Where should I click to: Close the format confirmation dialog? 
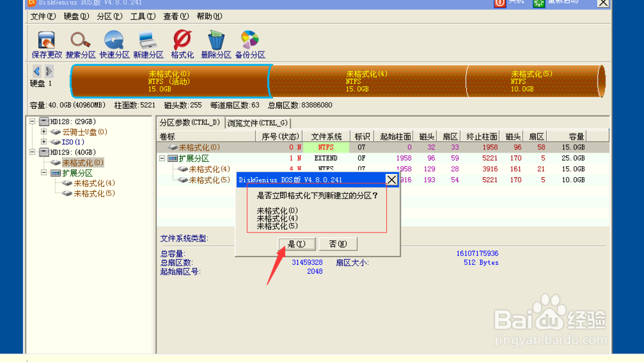point(392,180)
